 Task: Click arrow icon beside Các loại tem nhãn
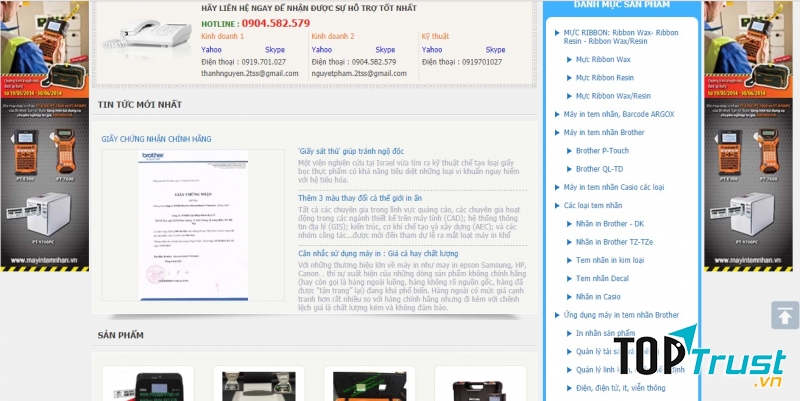[x=557, y=205]
